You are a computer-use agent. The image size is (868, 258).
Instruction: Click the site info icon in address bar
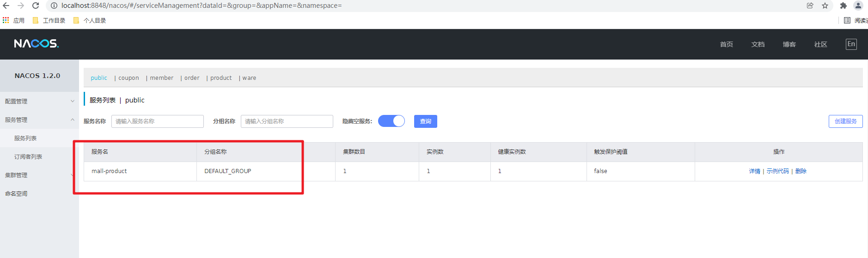pyautogui.click(x=54, y=6)
